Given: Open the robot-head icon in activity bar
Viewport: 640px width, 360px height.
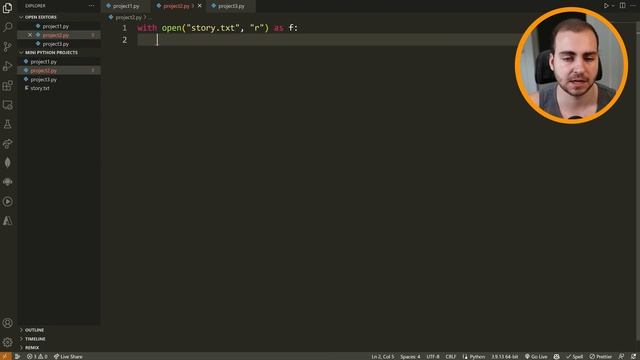Looking at the screenshot, I should (x=7, y=182).
